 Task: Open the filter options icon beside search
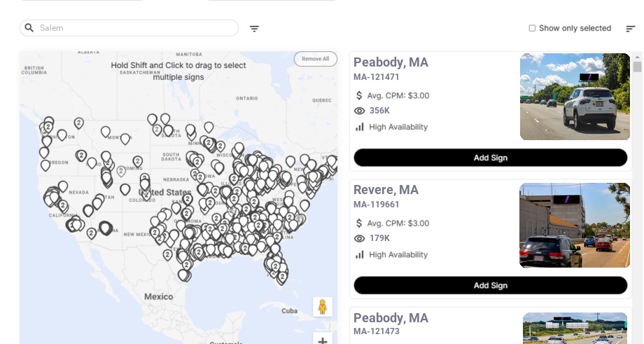tap(254, 29)
